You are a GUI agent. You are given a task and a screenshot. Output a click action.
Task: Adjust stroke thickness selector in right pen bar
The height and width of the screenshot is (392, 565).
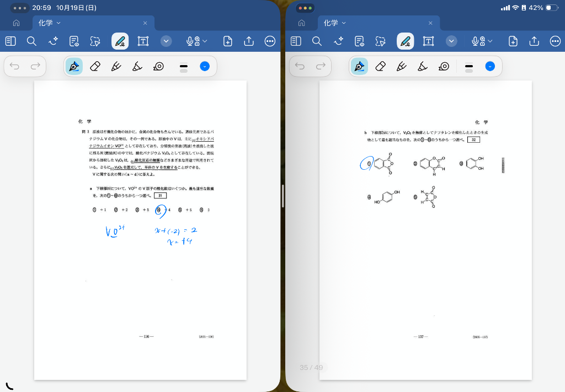click(x=469, y=67)
